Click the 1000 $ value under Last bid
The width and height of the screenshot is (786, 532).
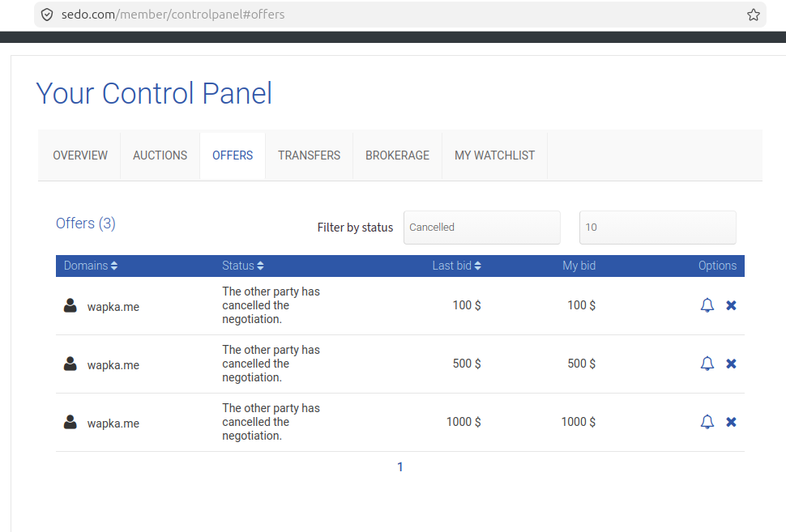click(463, 422)
